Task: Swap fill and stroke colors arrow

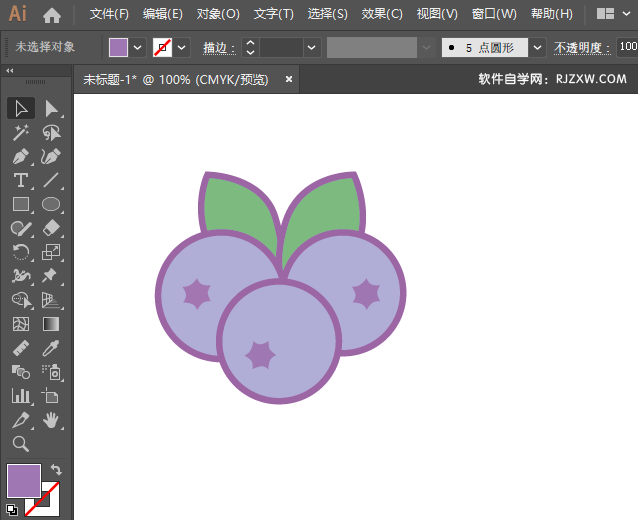Action: point(56,469)
